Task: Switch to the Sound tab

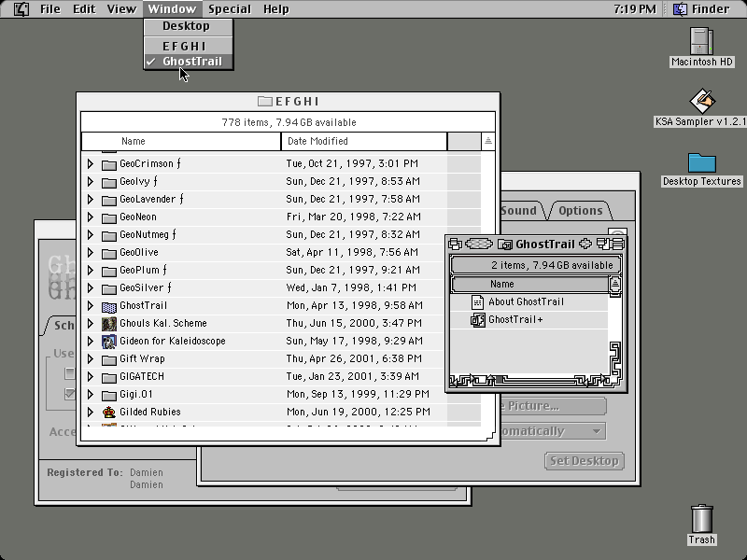Action: [x=520, y=211]
